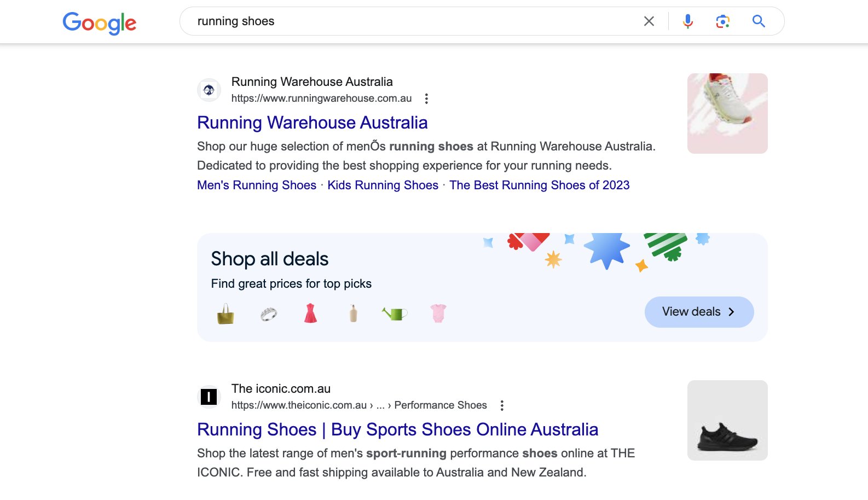Open the three-dot menu for The Iconic result

point(502,405)
